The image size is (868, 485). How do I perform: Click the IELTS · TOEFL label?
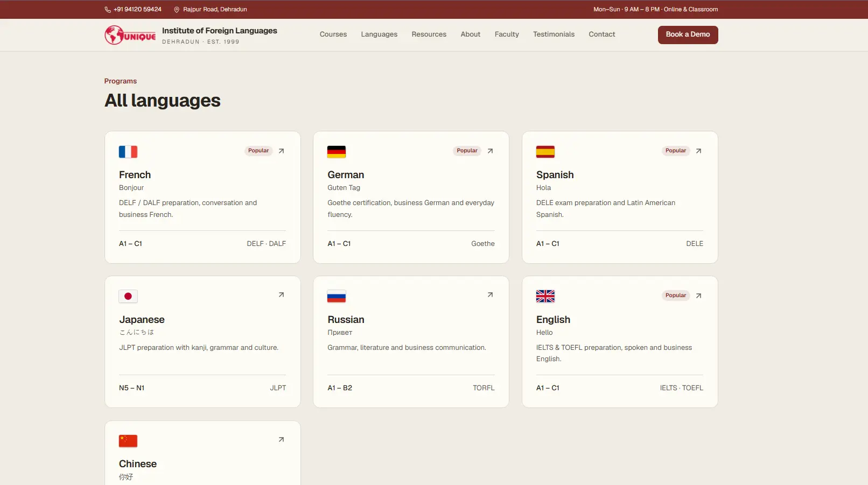[682, 388]
